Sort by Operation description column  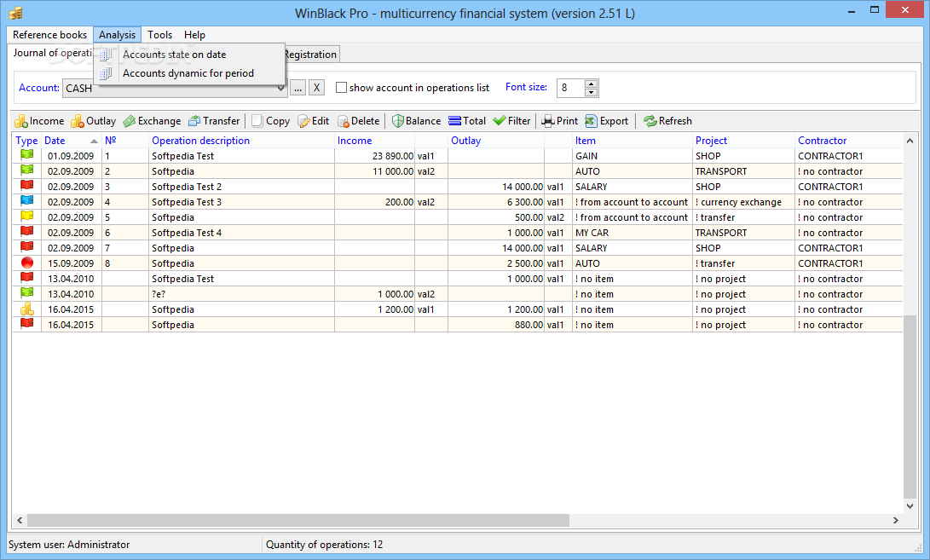240,141
